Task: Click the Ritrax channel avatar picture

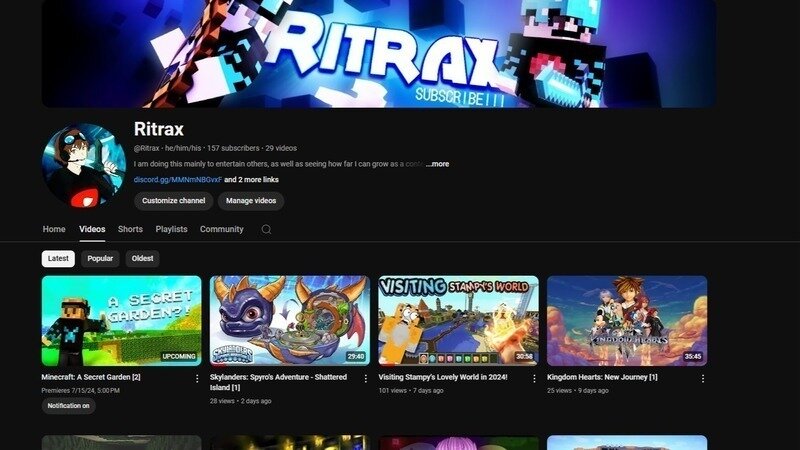Action: click(84, 165)
